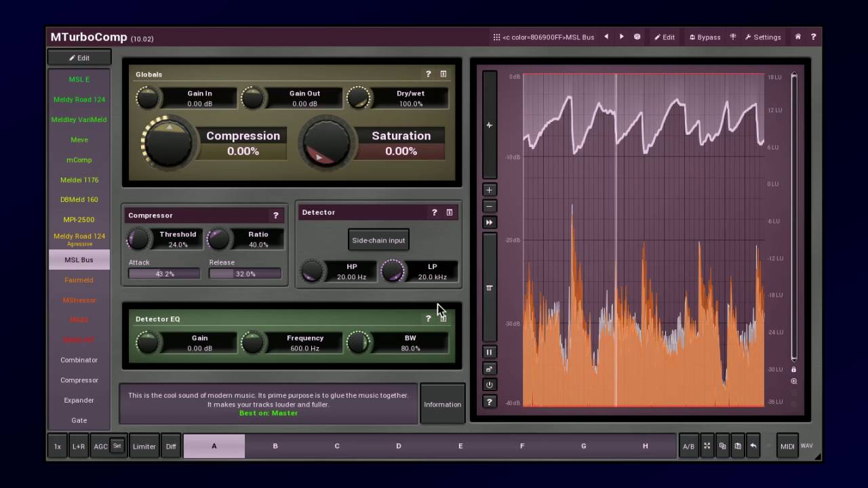Open the MSL Bus preset name dropdown
The image size is (868, 488).
pos(548,37)
